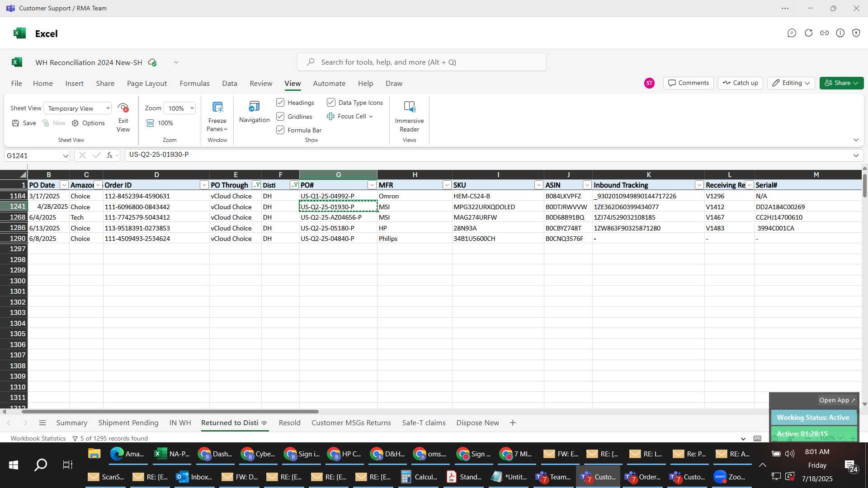Click row header 1286
Viewport: 868px width, 488px height.
pos(14,228)
